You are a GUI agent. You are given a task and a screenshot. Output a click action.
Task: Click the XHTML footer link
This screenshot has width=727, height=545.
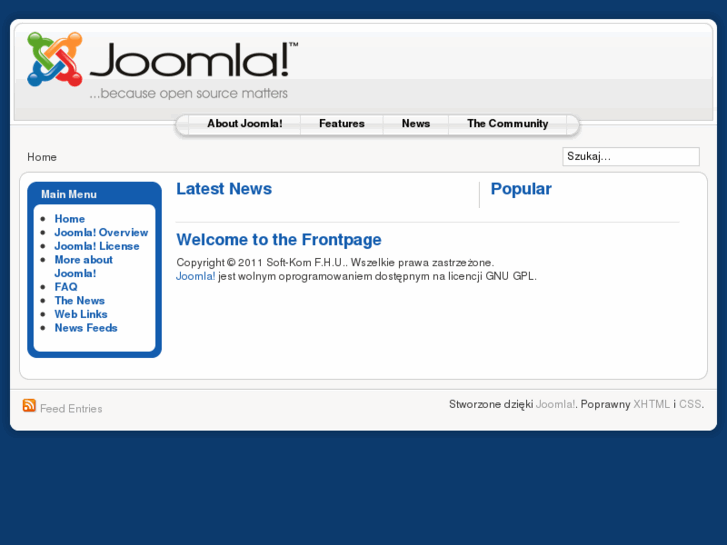pyautogui.click(x=651, y=404)
